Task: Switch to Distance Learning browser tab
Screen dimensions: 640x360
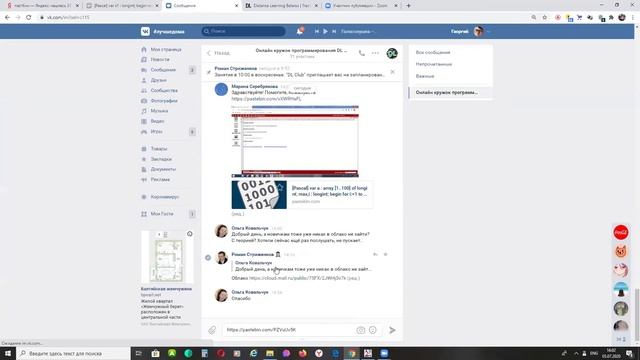Action: coord(282,6)
